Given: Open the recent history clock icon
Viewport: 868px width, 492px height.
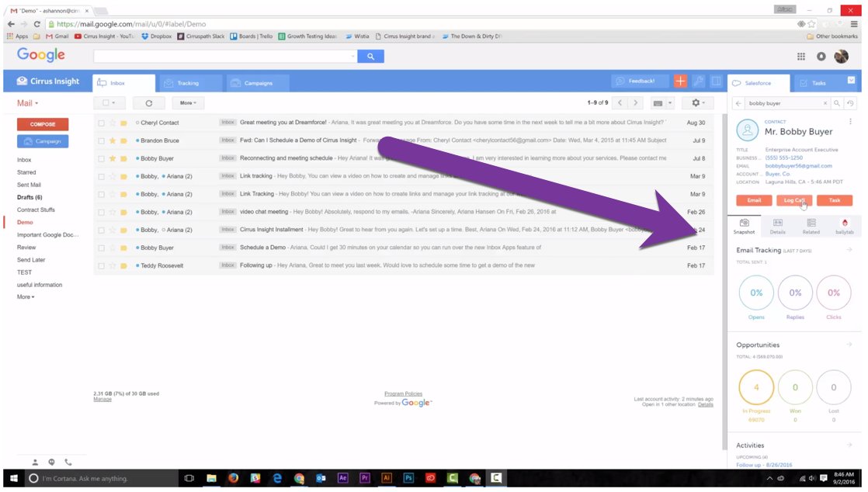Looking at the screenshot, I should coord(850,103).
